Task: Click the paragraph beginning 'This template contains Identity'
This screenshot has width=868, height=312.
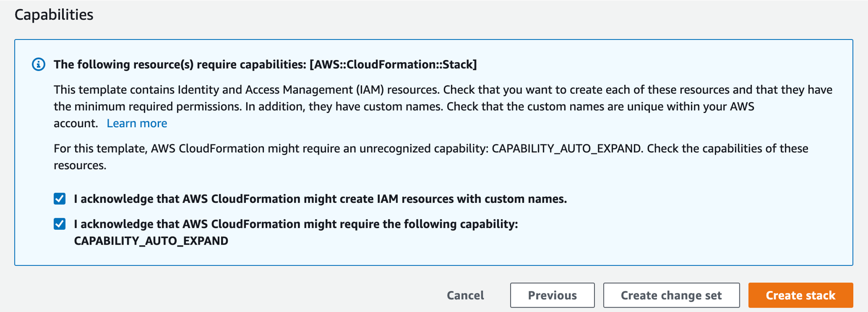Action: pyautogui.click(x=443, y=106)
